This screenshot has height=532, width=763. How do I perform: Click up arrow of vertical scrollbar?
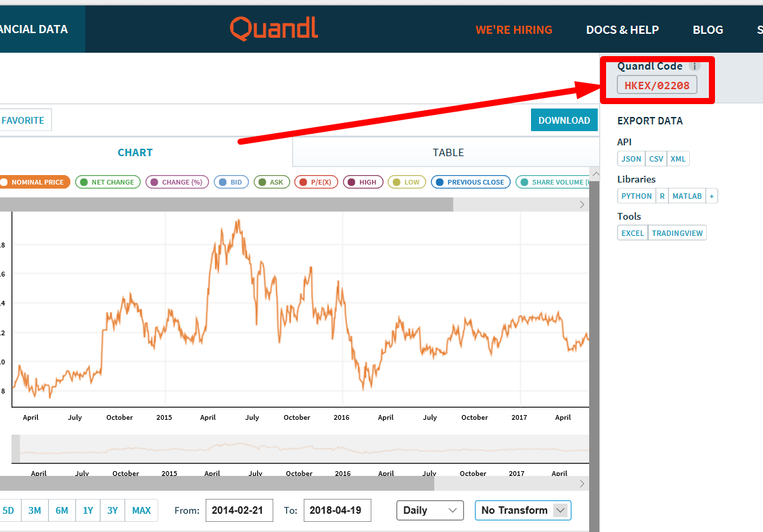pyautogui.click(x=595, y=174)
